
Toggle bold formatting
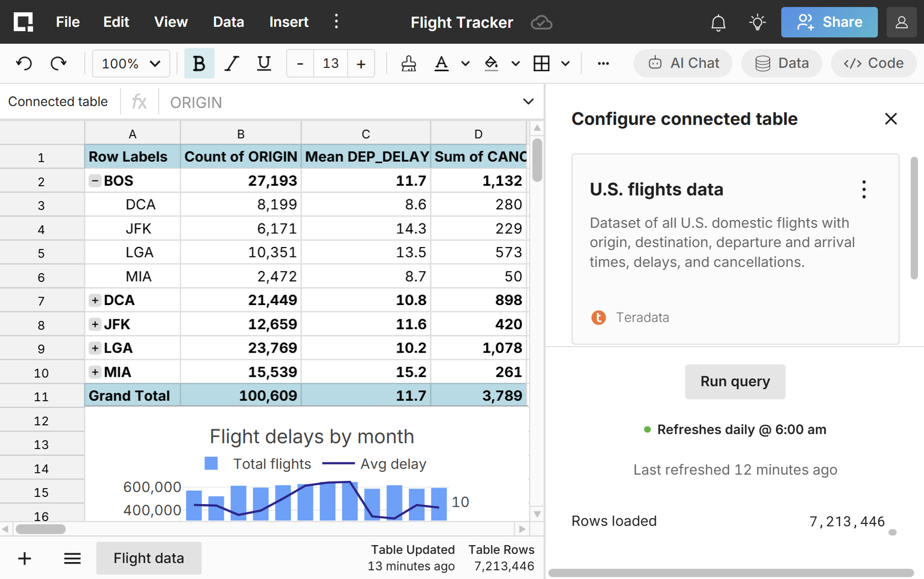pyautogui.click(x=199, y=63)
